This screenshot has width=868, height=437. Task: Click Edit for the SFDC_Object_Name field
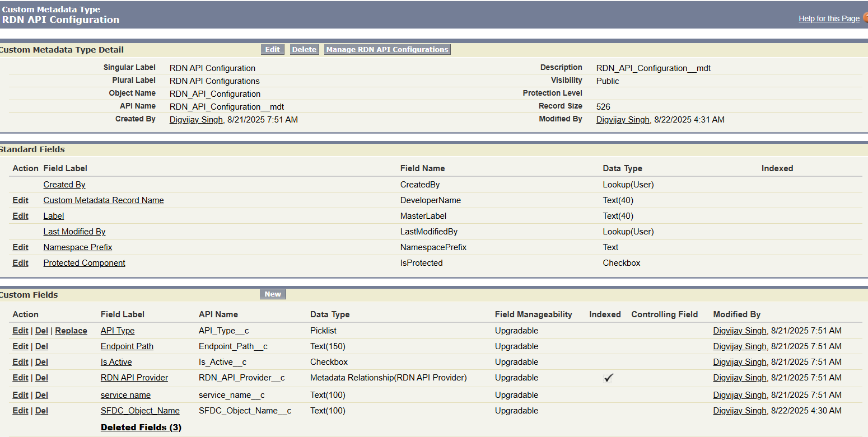point(20,411)
